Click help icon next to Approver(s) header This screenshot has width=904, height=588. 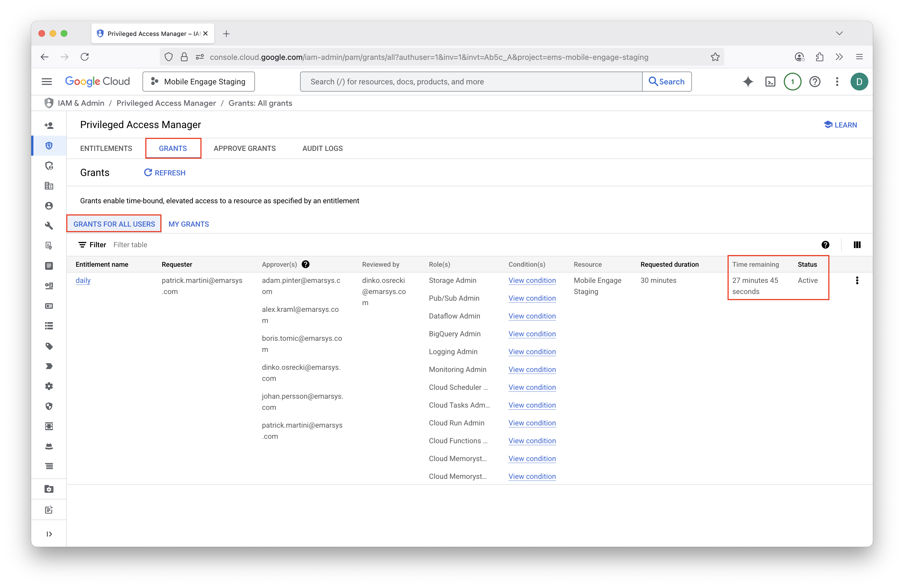tap(305, 264)
